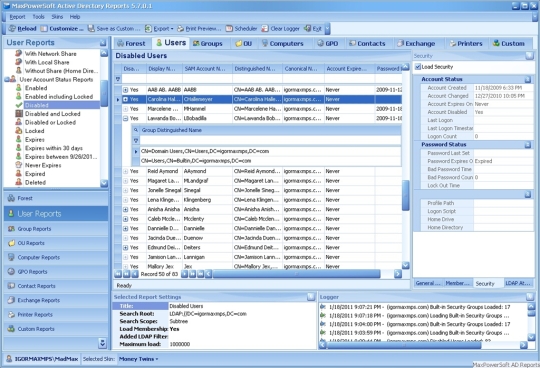Click the Reload toolbar button

click(22, 29)
